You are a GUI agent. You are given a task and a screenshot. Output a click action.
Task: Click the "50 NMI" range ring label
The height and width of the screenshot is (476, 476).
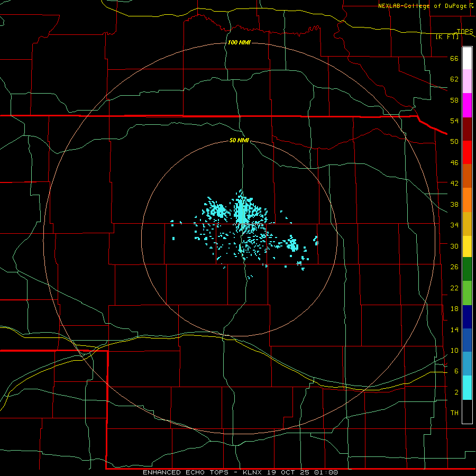coord(239,140)
